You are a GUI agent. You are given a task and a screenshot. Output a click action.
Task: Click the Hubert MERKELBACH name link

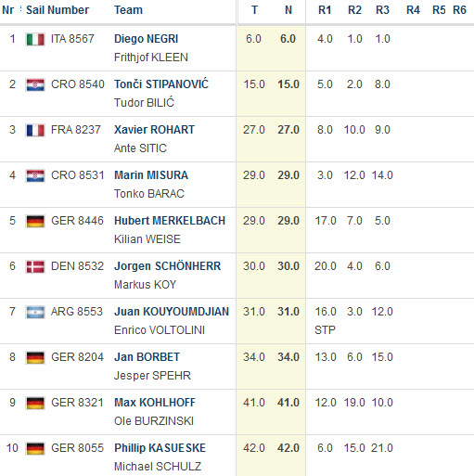[x=170, y=221]
